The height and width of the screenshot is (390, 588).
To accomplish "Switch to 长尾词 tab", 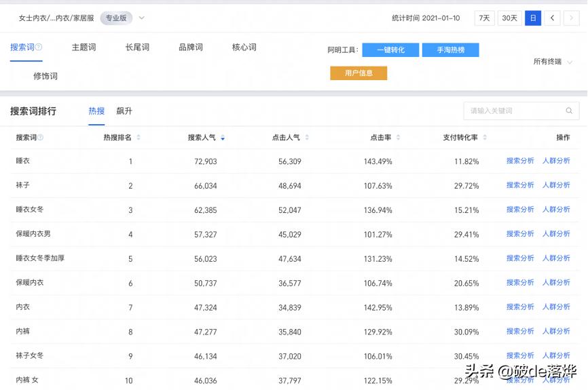I will pyautogui.click(x=137, y=47).
